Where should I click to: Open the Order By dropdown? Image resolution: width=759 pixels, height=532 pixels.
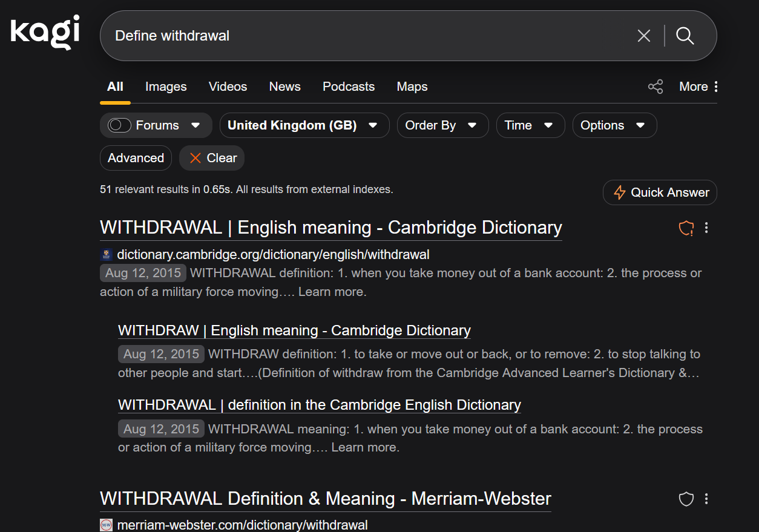click(x=442, y=125)
